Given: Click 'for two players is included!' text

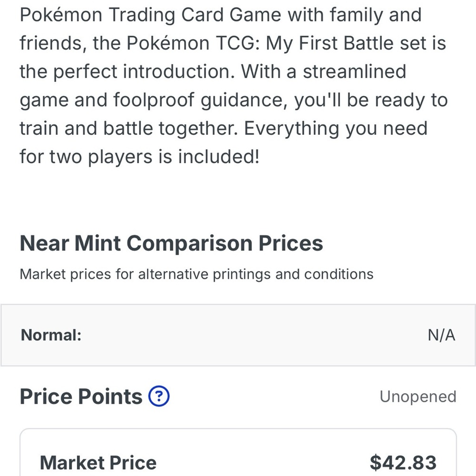Looking at the screenshot, I should click(139, 157).
